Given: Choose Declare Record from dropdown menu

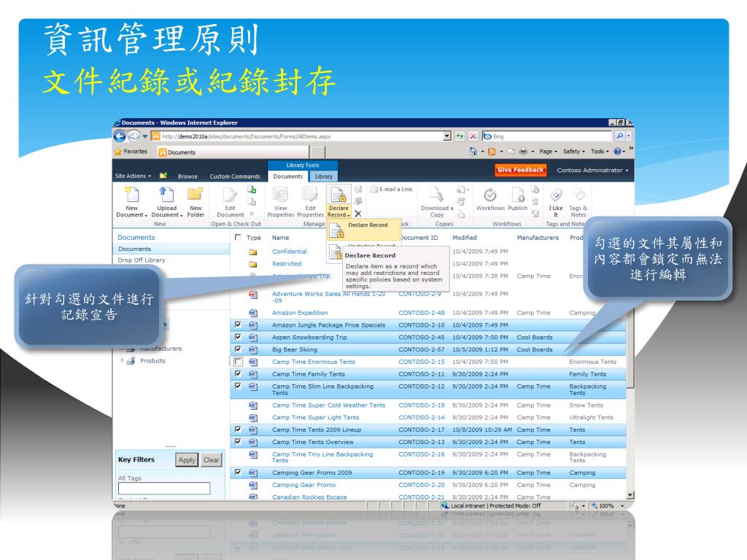Looking at the screenshot, I should point(364,230).
